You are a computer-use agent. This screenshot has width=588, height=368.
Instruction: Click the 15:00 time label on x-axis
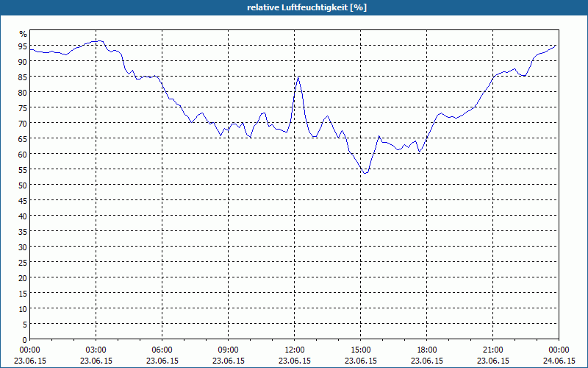pos(361,350)
